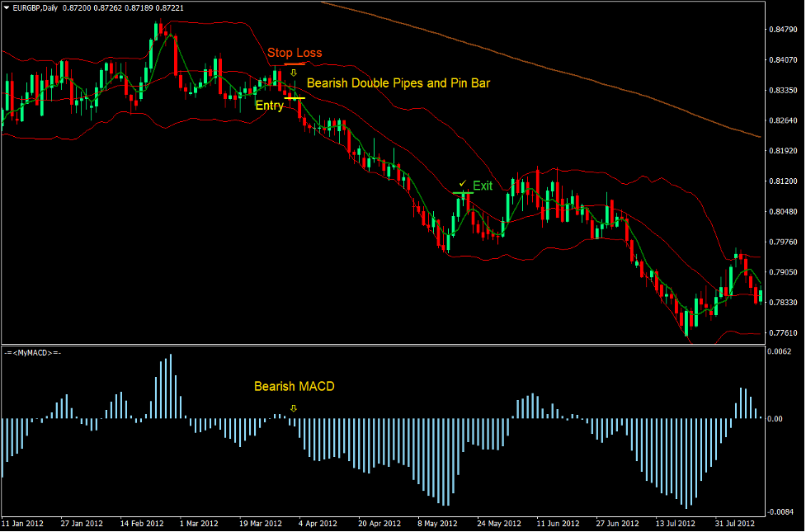Click the 0.78330 price scale value
The height and width of the screenshot is (532, 806).
(x=784, y=303)
